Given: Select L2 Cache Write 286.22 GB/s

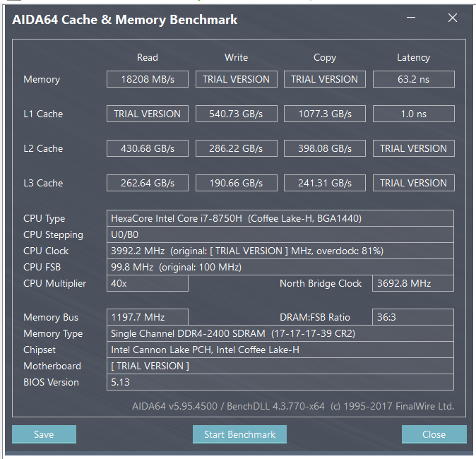Looking at the screenshot, I should 237,148.
